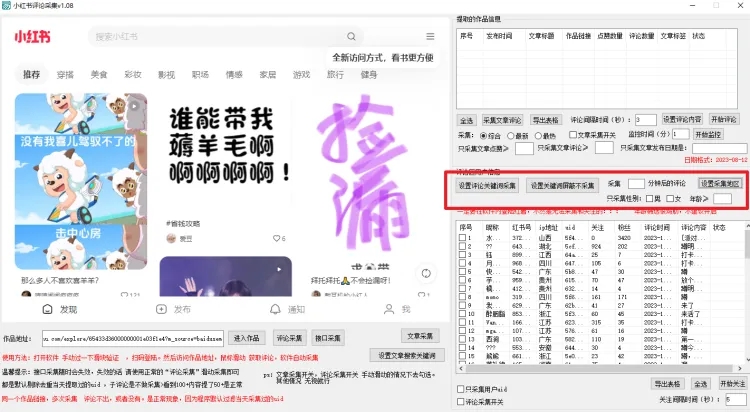Open the sheep cartoon post thumbnail
750x412 pixels.
click(81, 181)
